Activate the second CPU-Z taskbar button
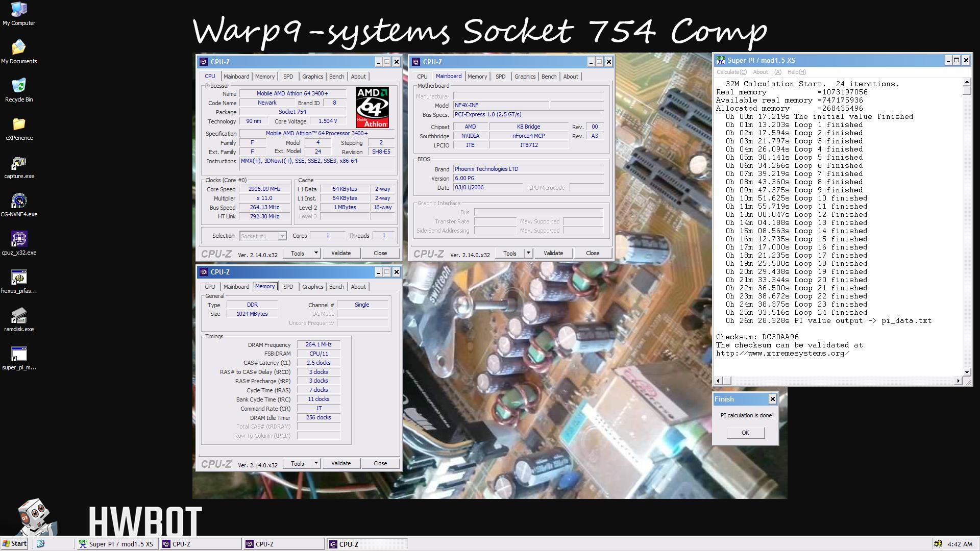980x551 pixels. click(284, 544)
